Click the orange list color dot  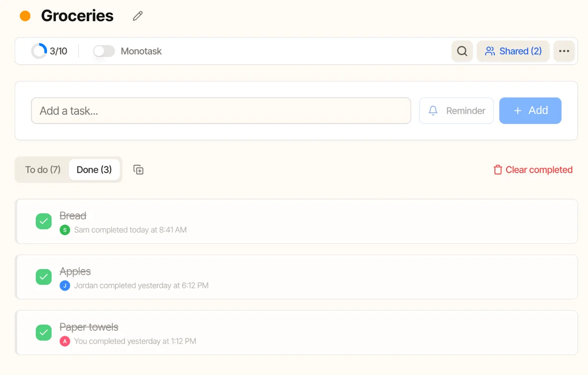pos(25,16)
